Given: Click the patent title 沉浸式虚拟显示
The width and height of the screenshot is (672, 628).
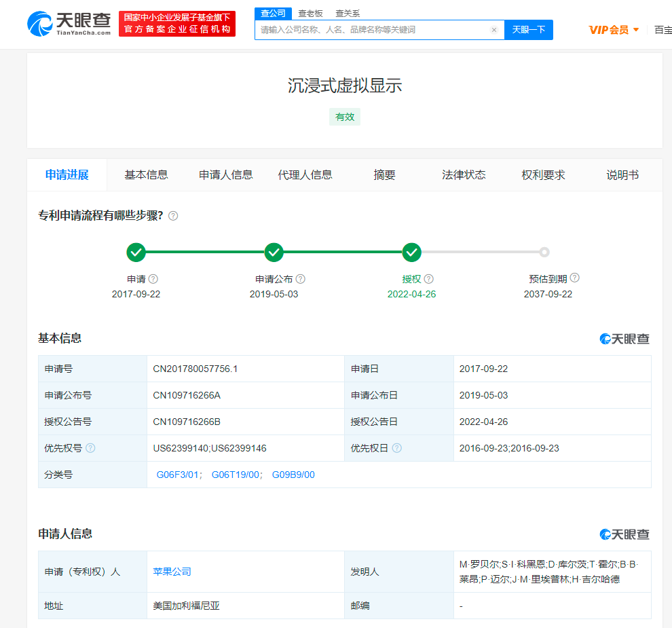Looking at the screenshot, I should click(345, 86).
